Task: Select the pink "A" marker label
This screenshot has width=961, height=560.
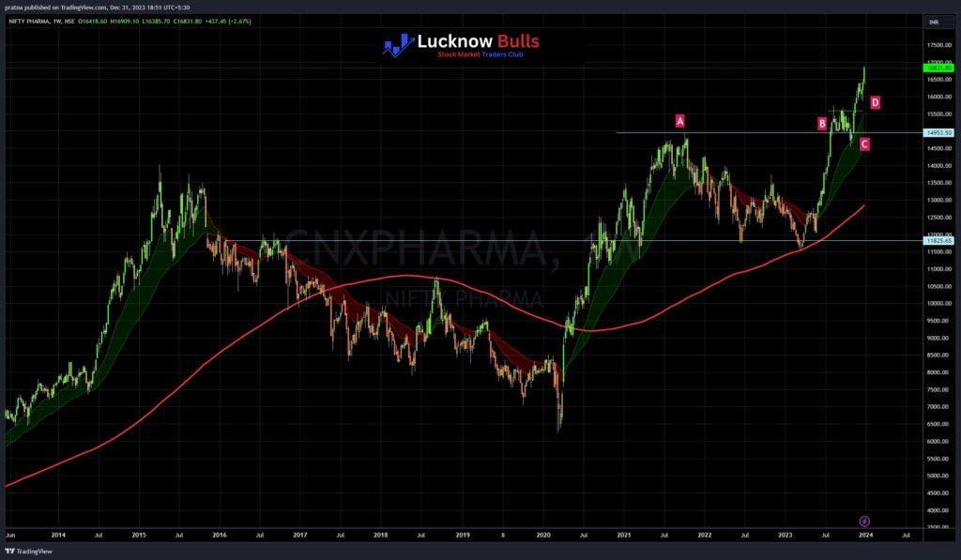Action: [x=680, y=120]
